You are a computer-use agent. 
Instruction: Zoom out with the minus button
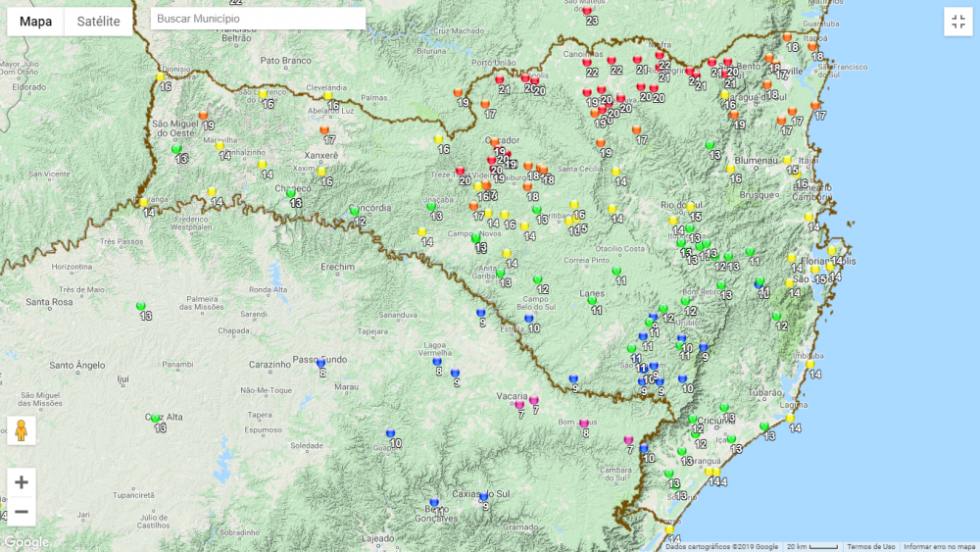[x=22, y=511]
